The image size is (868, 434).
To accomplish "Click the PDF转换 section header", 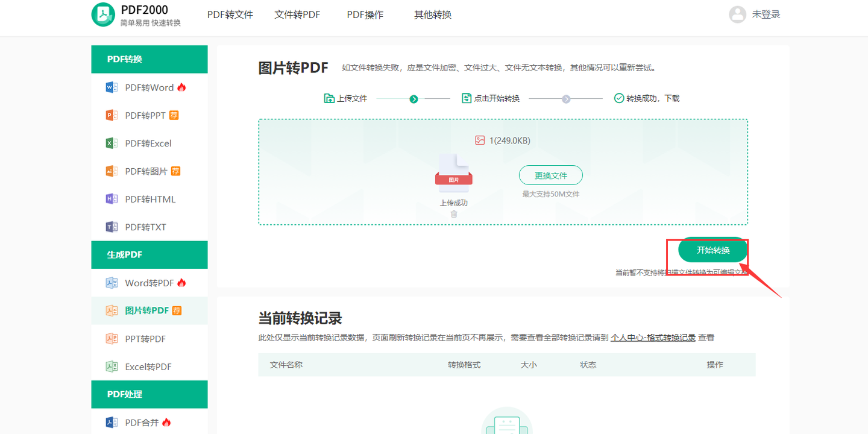I will 149,59.
